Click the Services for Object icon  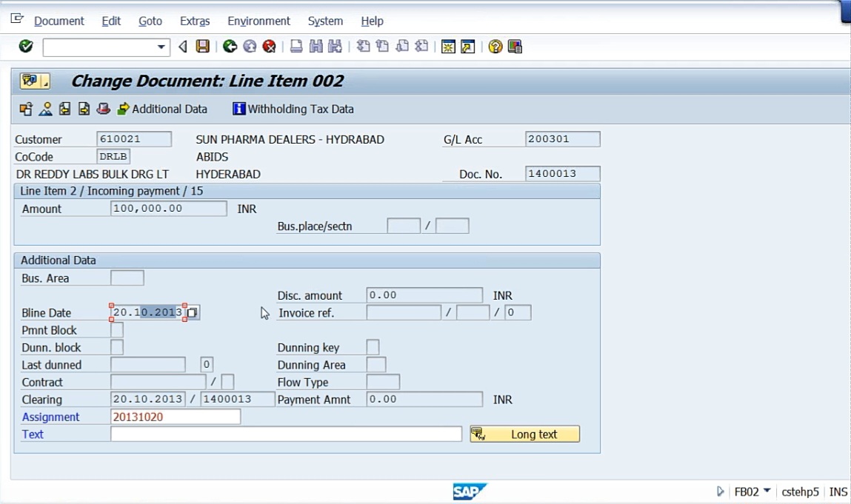tap(30, 81)
